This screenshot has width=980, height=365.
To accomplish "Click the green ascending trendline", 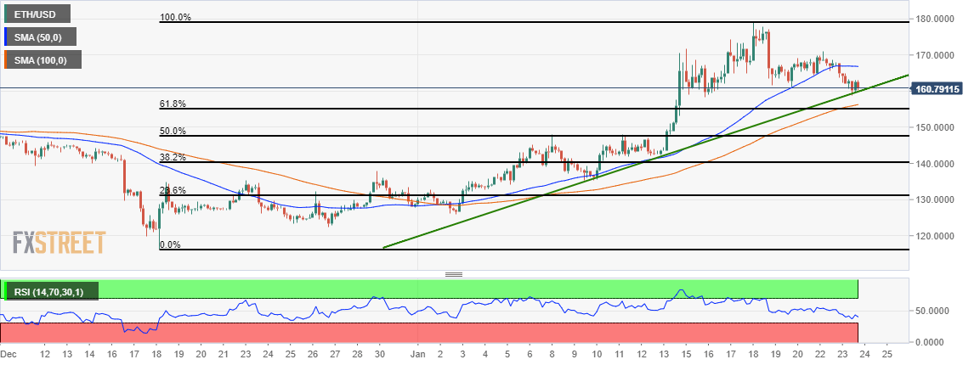I will 645,161.
